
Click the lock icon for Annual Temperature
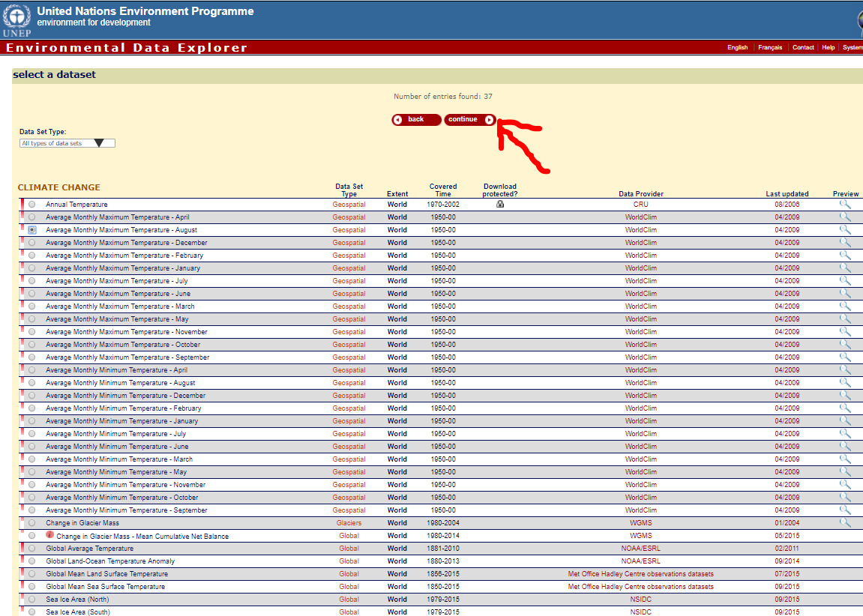tap(500, 204)
